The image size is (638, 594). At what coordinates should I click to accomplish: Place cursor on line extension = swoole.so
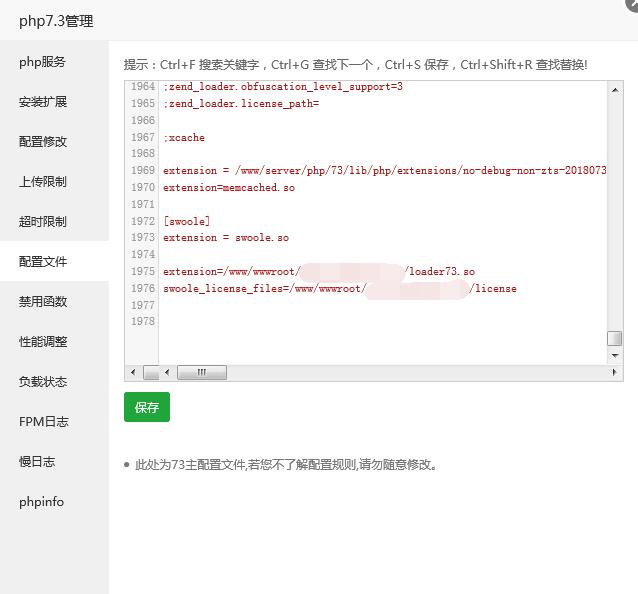225,238
